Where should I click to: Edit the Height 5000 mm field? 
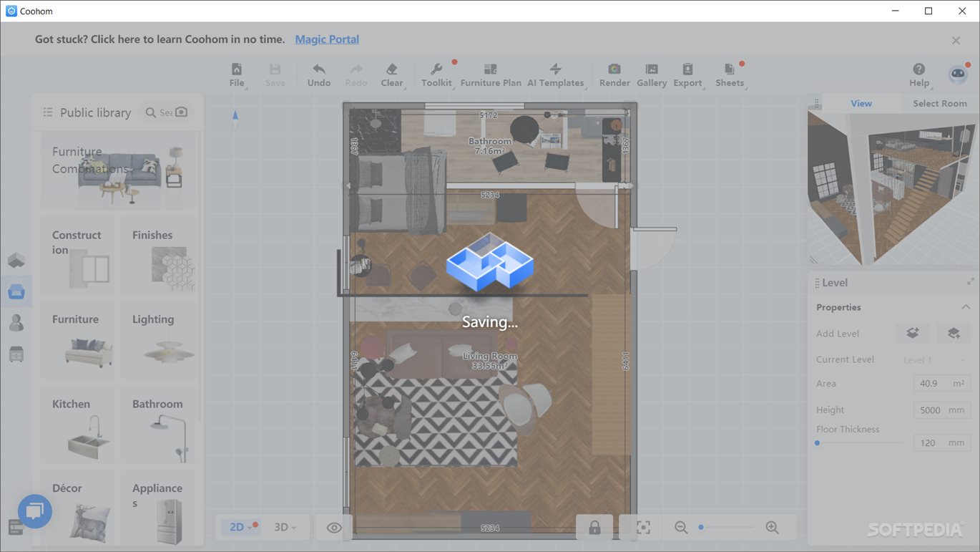coord(941,410)
